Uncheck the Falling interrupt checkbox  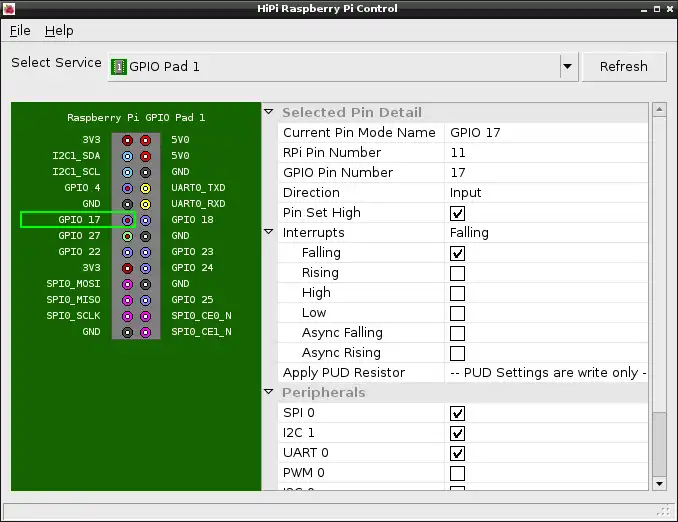[457, 253]
